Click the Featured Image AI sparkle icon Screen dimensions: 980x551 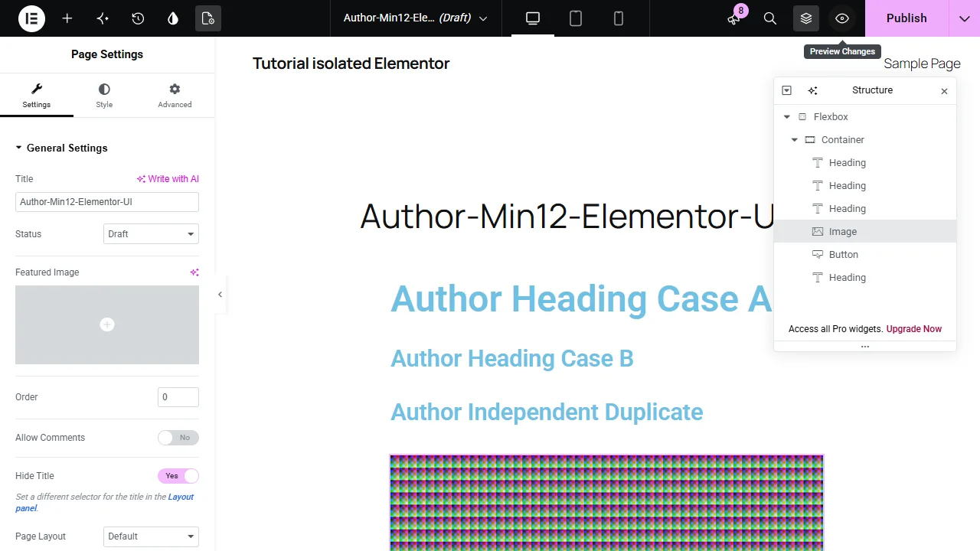tap(194, 272)
